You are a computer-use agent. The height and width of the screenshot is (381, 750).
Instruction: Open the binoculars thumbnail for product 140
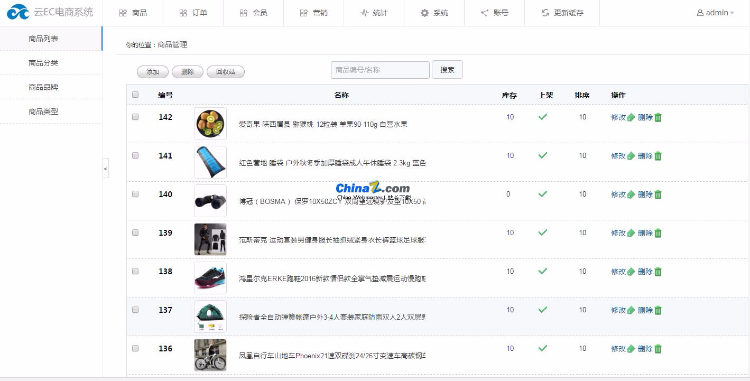tap(210, 201)
